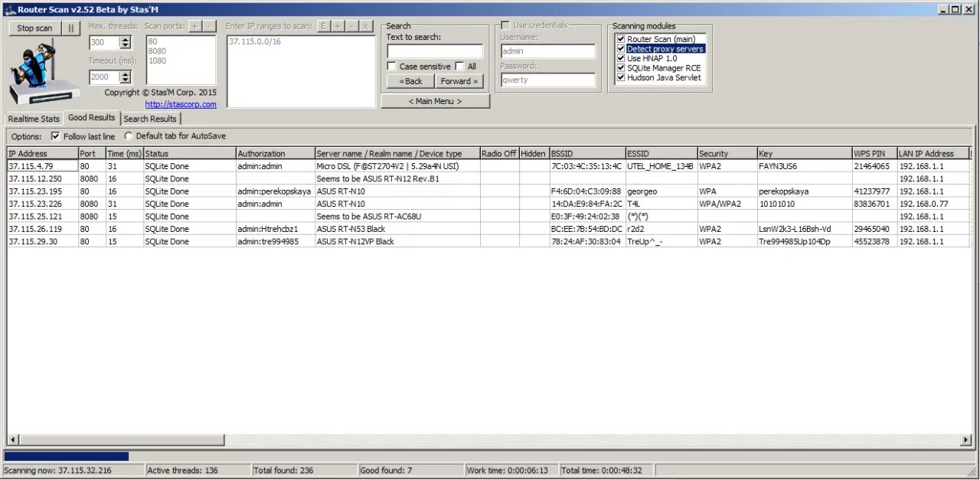
Task: Click the plus button beside Scan ports
Action: point(194,25)
